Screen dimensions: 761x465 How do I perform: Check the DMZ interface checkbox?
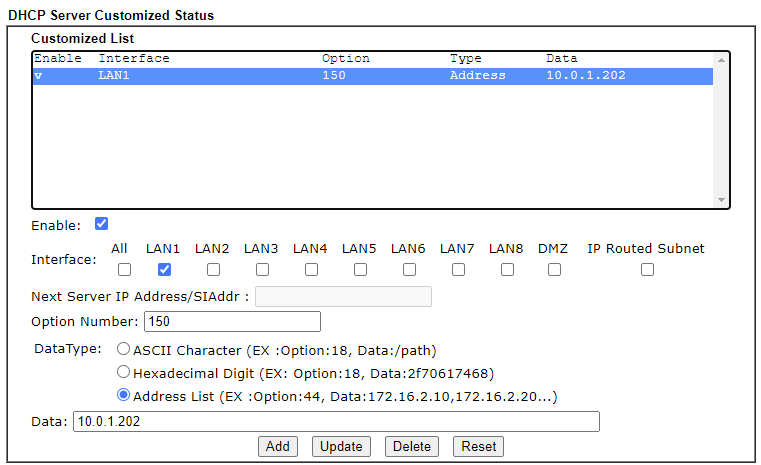pos(554,269)
